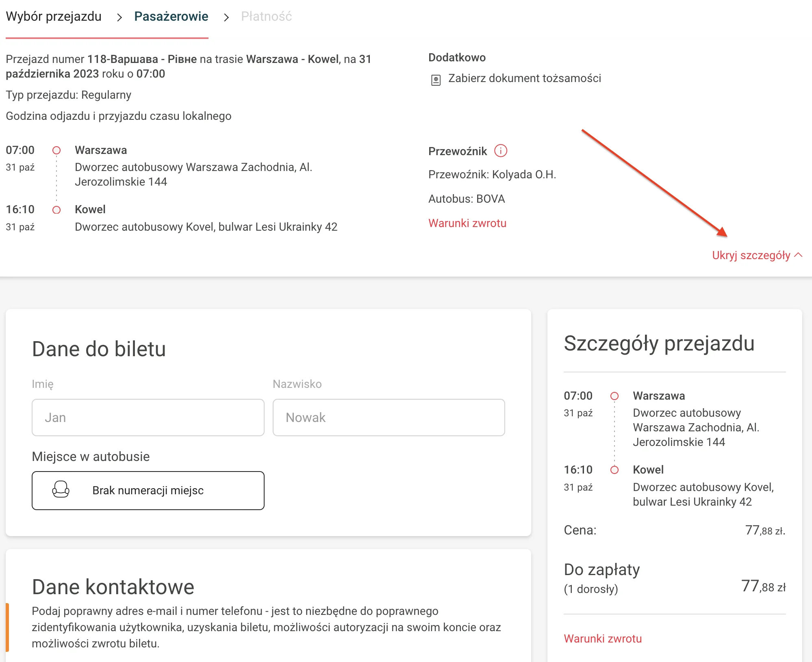The width and height of the screenshot is (812, 662).
Task: Open the Płatność step
Action: pos(266,16)
